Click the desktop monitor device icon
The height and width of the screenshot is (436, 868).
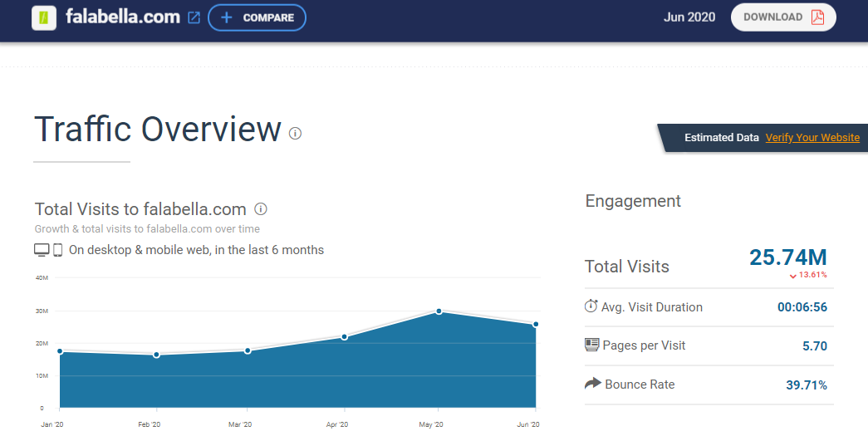point(42,250)
